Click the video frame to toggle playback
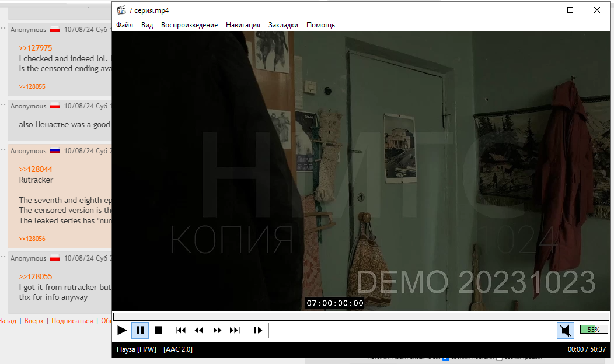 point(361,171)
